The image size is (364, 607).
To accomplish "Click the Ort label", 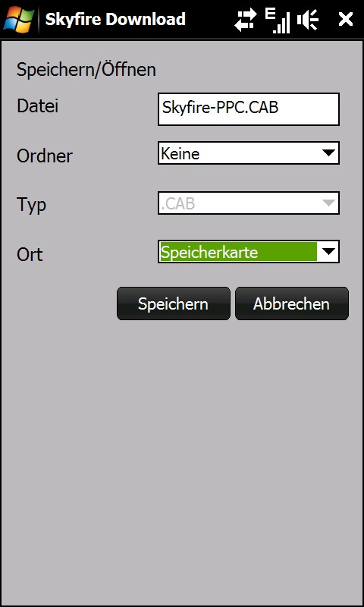I will coord(30,254).
